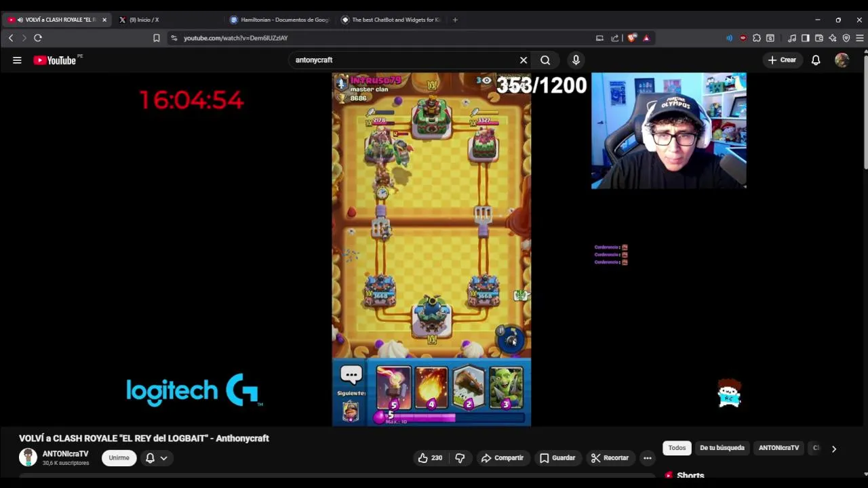868x488 pixels.
Task: Open the extensions puzzle icon
Action: 757,38
